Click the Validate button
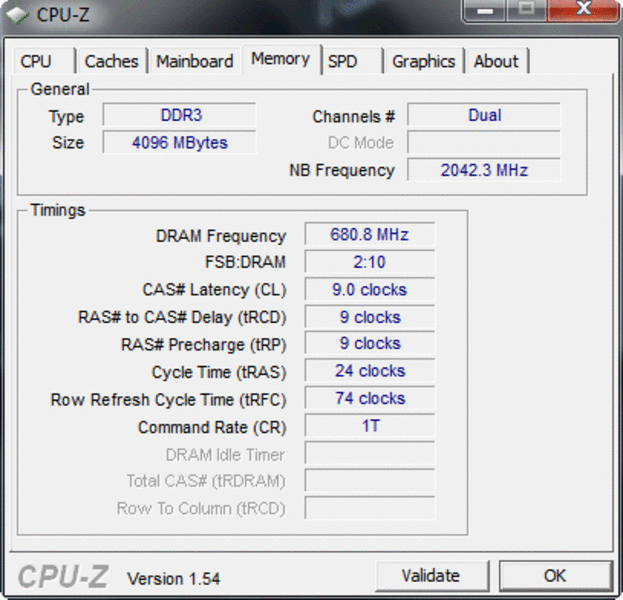The height and width of the screenshot is (600, 623). tap(432, 576)
